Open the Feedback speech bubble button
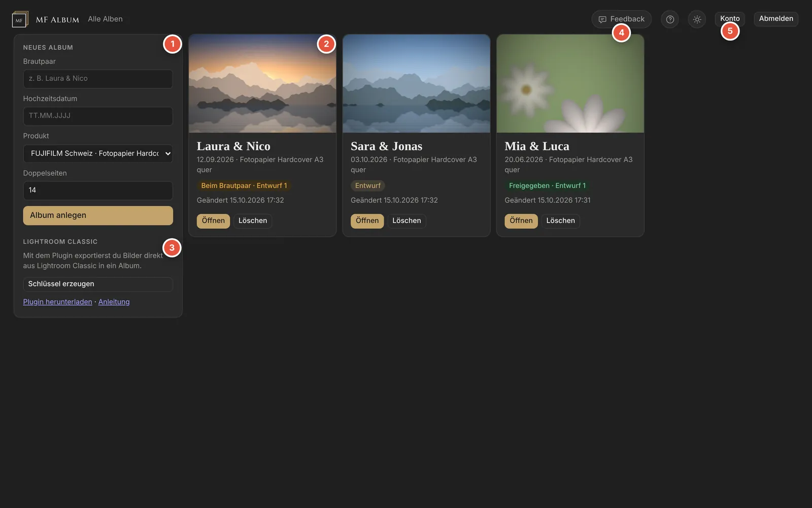 621,19
